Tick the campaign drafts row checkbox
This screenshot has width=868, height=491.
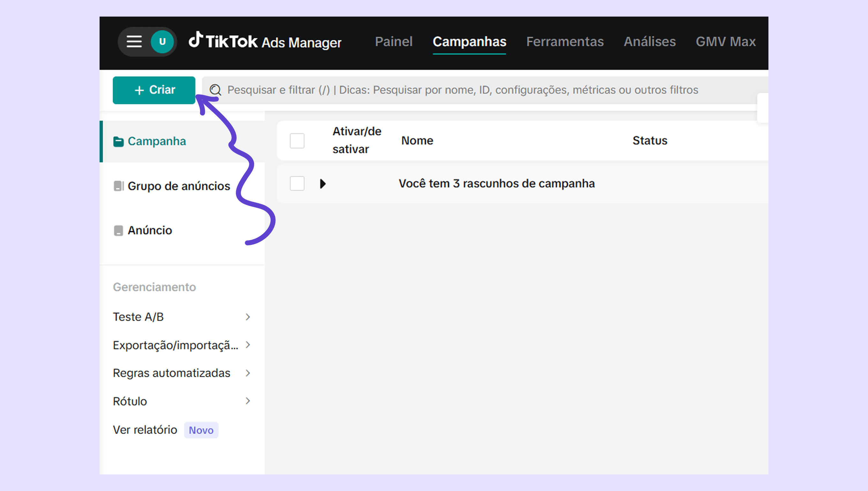[x=297, y=183]
